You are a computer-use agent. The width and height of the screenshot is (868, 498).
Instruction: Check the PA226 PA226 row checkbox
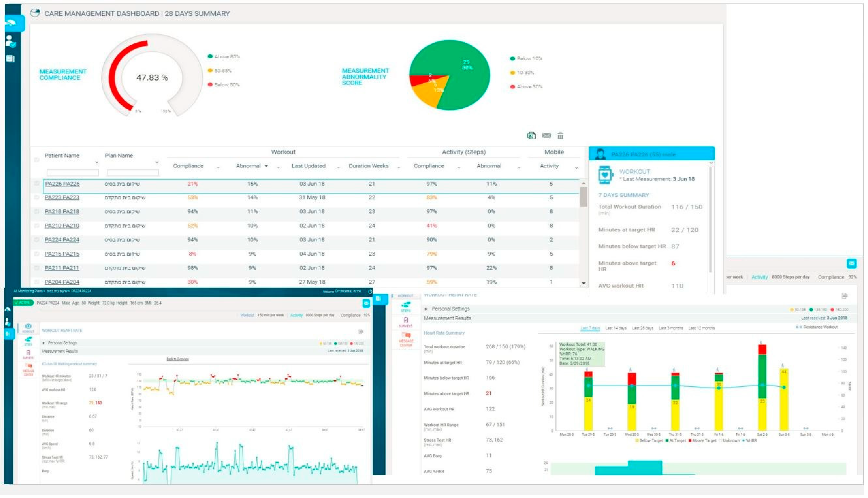pos(37,184)
